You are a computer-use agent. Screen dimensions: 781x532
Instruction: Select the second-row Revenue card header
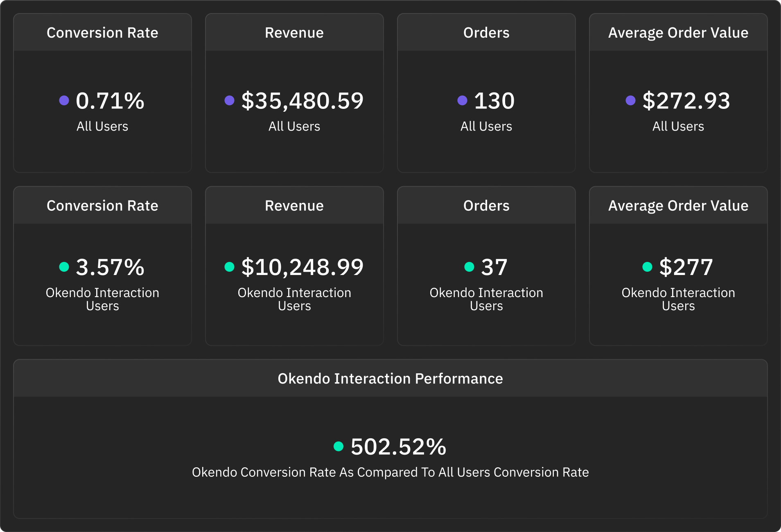click(294, 205)
